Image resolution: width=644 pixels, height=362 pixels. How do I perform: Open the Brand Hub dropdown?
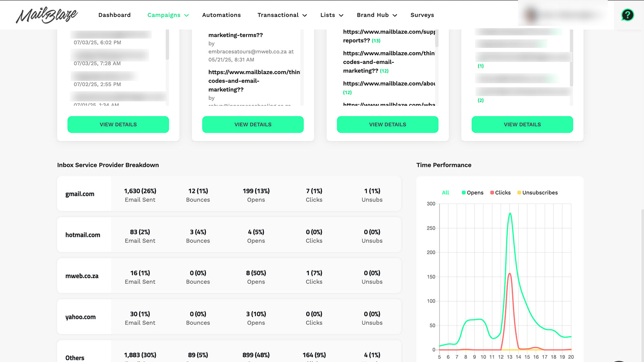[377, 15]
